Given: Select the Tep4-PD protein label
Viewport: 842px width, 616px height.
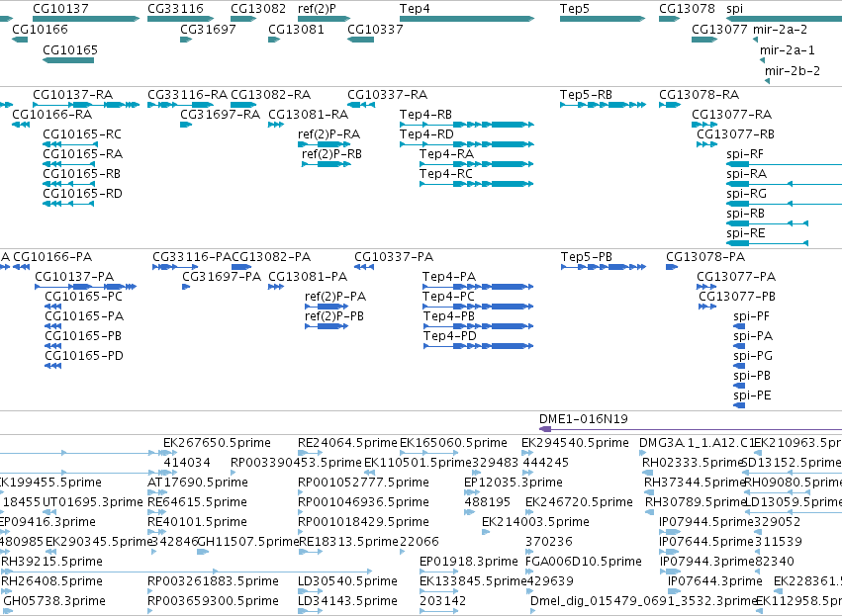Looking at the screenshot, I should 449,336.
